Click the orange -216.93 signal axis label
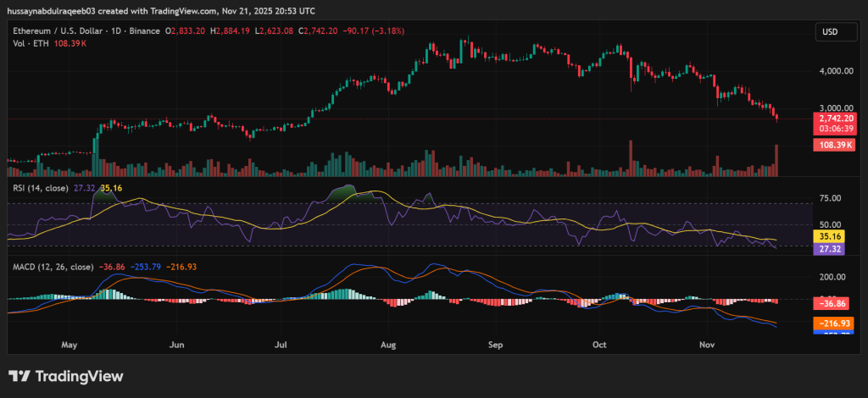This screenshot has width=868, height=398. pos(830,323)
